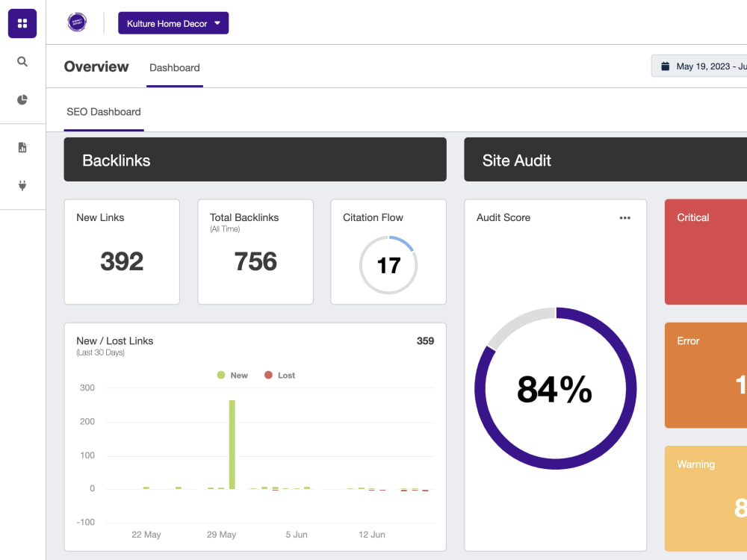The width and height of the screenshot is (747, 560).
Task: Click the tall green bar near 29 May
Action: (232, 444)
